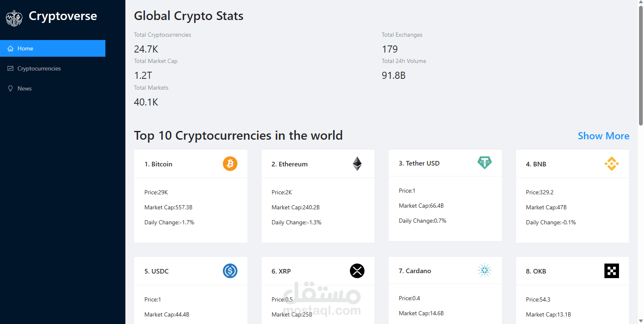Click the USDC dollar icon
Viewport: 644px width, 324px height.
pos(230,271)
